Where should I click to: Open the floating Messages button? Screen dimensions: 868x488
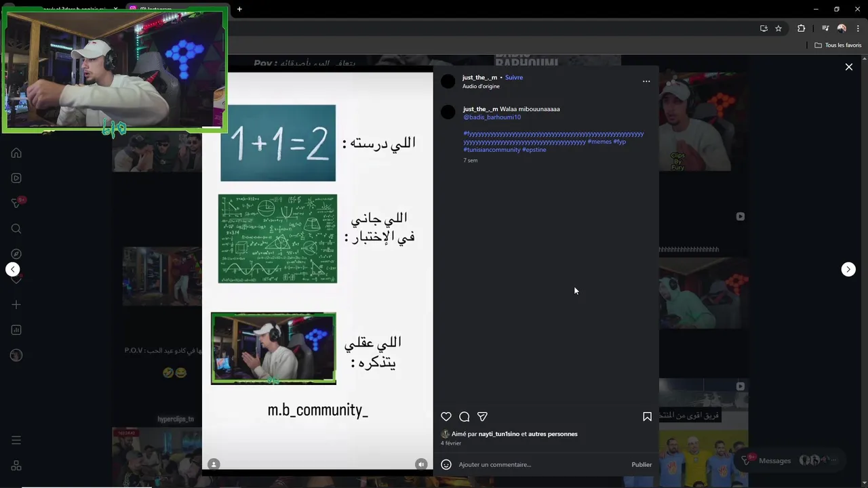click(x=791, y=460)
